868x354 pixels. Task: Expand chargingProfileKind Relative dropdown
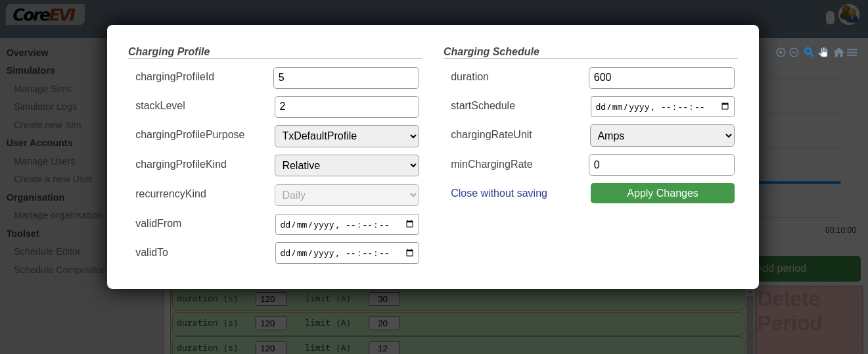click(346, 165)
